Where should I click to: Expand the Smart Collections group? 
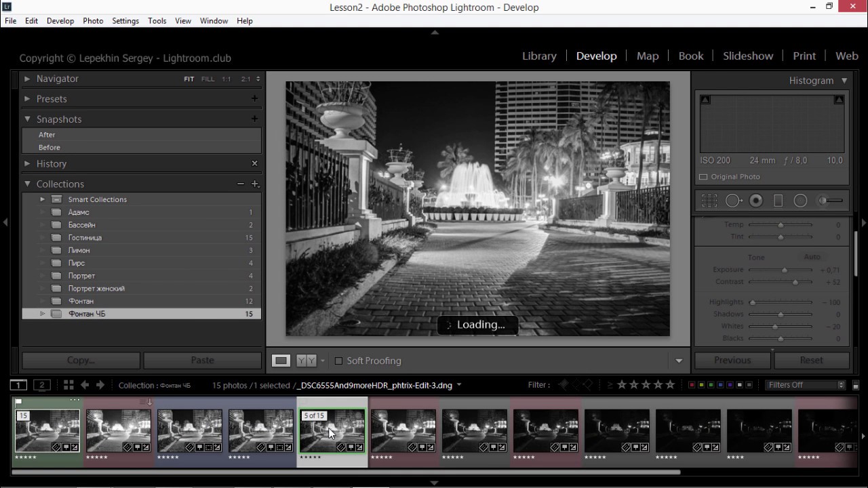(x=42, y=199)
